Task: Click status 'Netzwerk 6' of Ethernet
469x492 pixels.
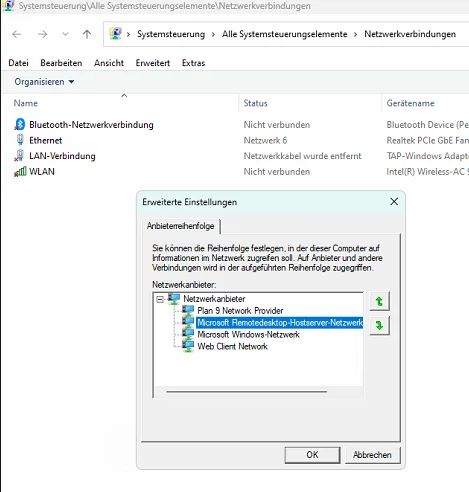Action: pos(265,140)
